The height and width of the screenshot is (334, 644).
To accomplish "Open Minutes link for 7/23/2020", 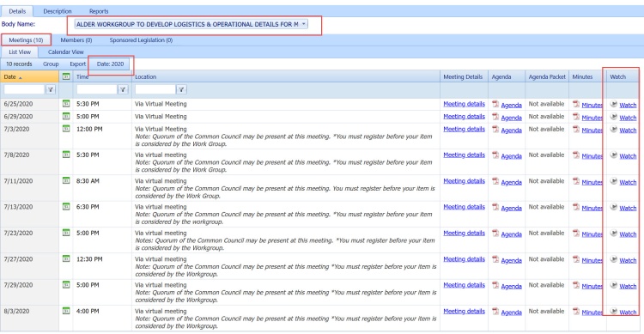I will [x=592, y=234].
